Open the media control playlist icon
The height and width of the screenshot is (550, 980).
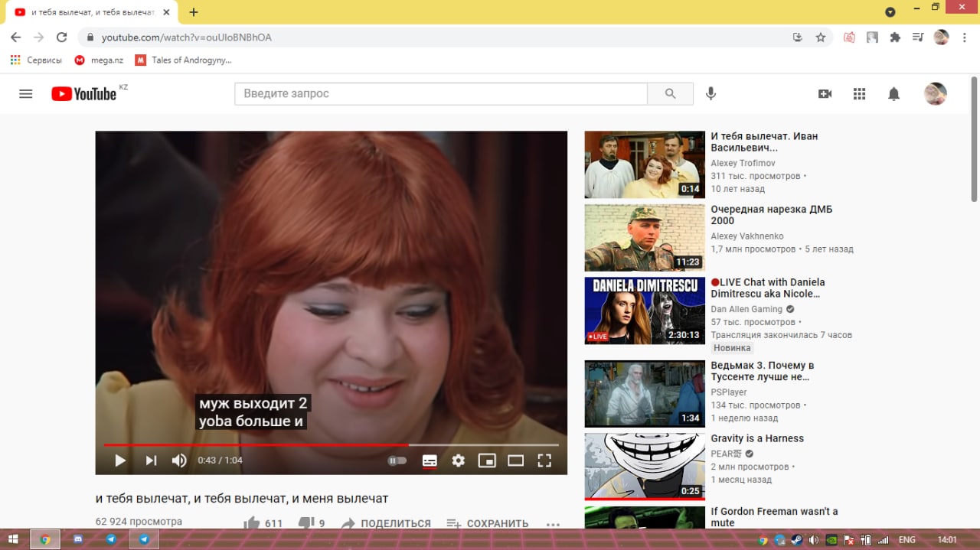(918, 37)
